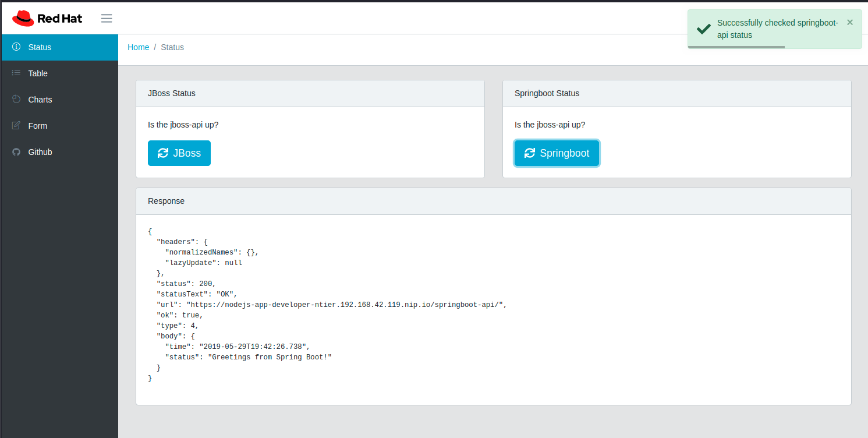The height and width of the screenshot is (438, 868).
Task: Click the JBoss Status card header
Action: tap(310, 93)
